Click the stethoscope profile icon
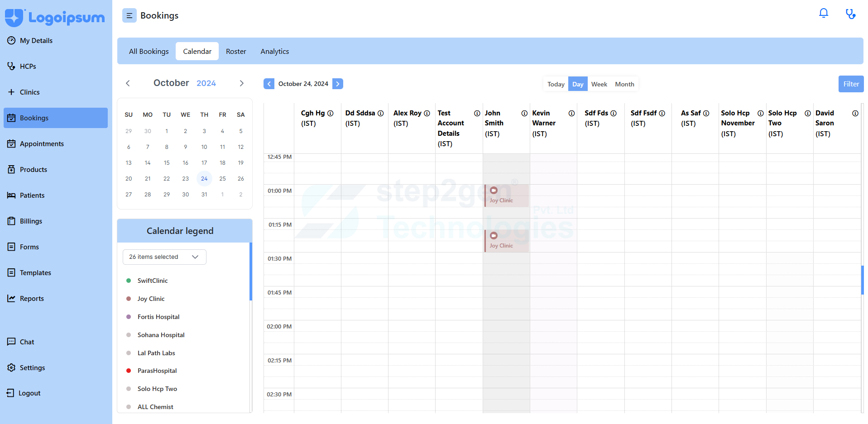Image resolution: width=868 pixels, height=424 pixels. tap(851, 14)
